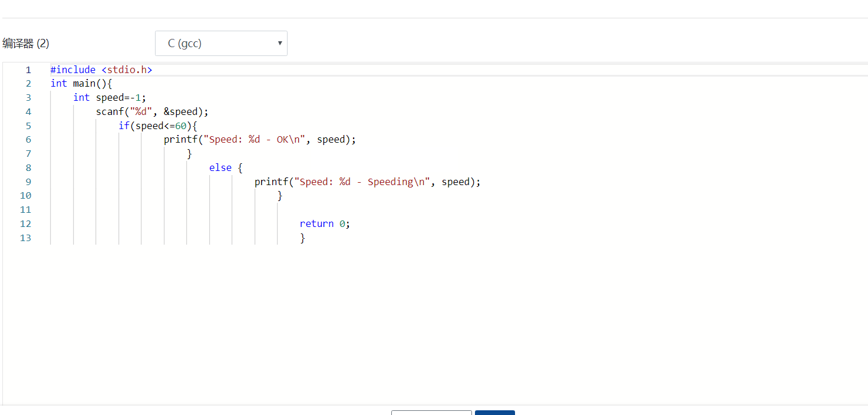Select line number 1 in the gutter
This screenshot has height=415, width=868.
tap(28, 70)
